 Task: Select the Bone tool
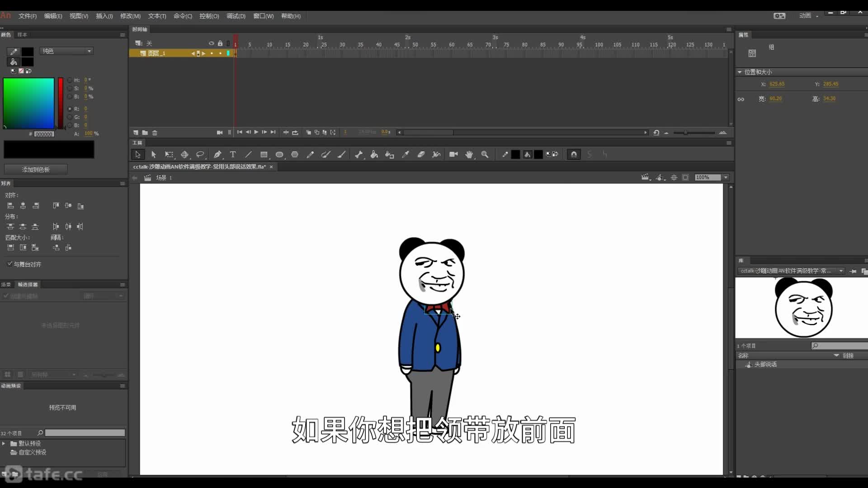click(359, 155)
